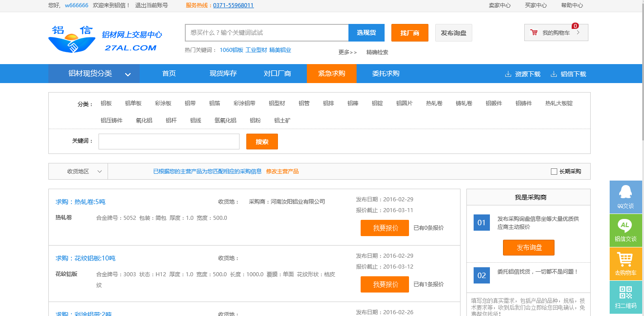Image resolution: width=644 pixels, height=316 pixels.
Task: Filter by category 铝土矿
Action: tap(282, 121)
